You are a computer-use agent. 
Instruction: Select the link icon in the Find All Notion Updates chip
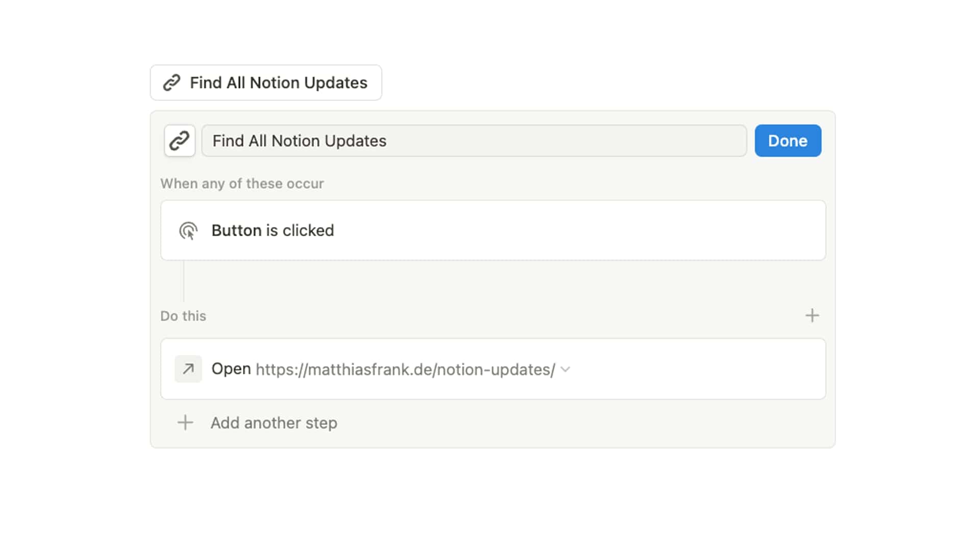coord(172,82)
